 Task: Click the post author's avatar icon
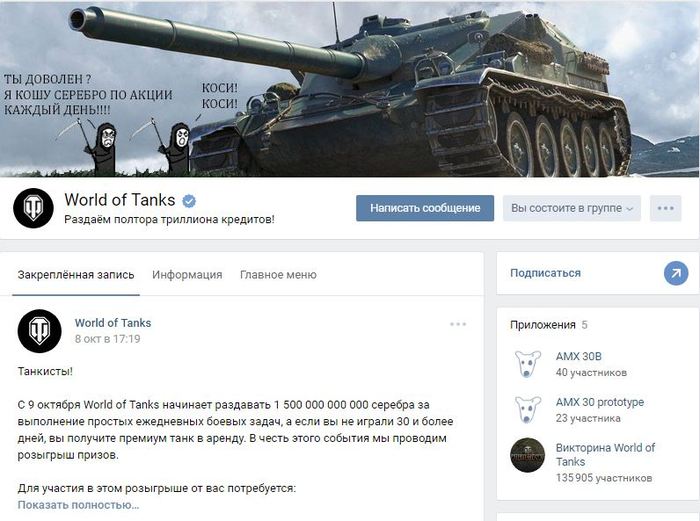click(39, 330)
